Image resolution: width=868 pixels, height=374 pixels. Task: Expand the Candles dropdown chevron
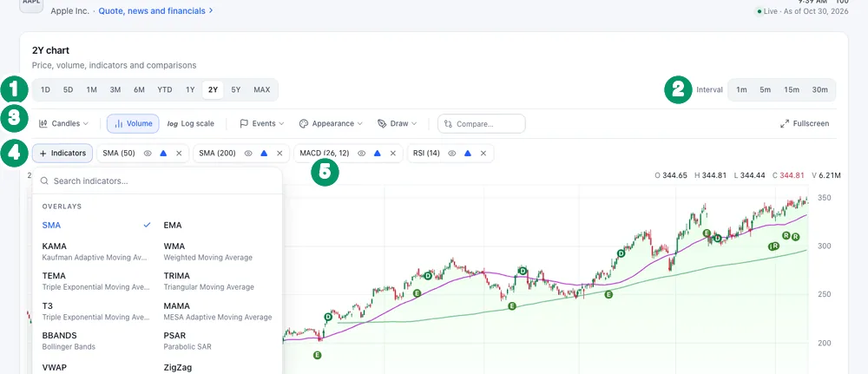[x=85, y=124]
